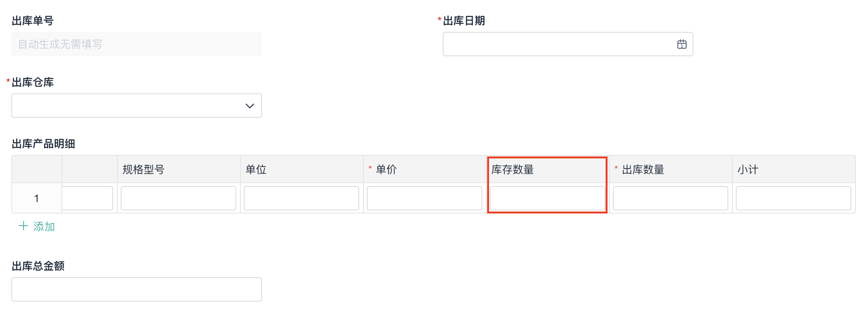Click the 出库总金额 input field

click(x=137, y=289)
